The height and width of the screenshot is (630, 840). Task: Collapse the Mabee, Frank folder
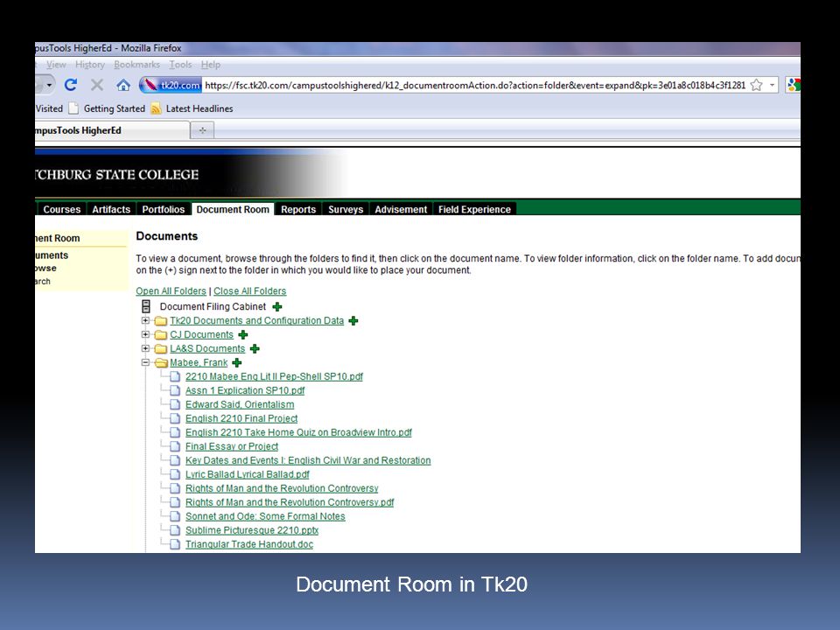[x=145, y=362]
